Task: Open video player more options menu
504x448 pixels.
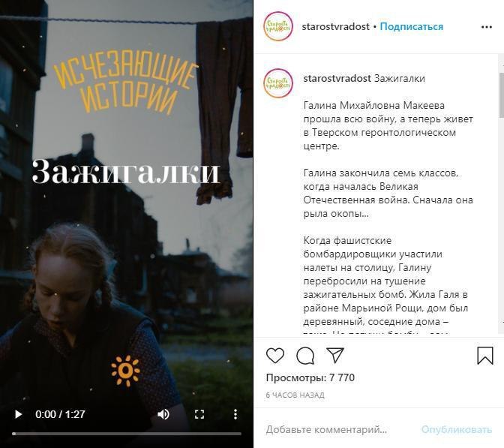Action: [235, 414]
